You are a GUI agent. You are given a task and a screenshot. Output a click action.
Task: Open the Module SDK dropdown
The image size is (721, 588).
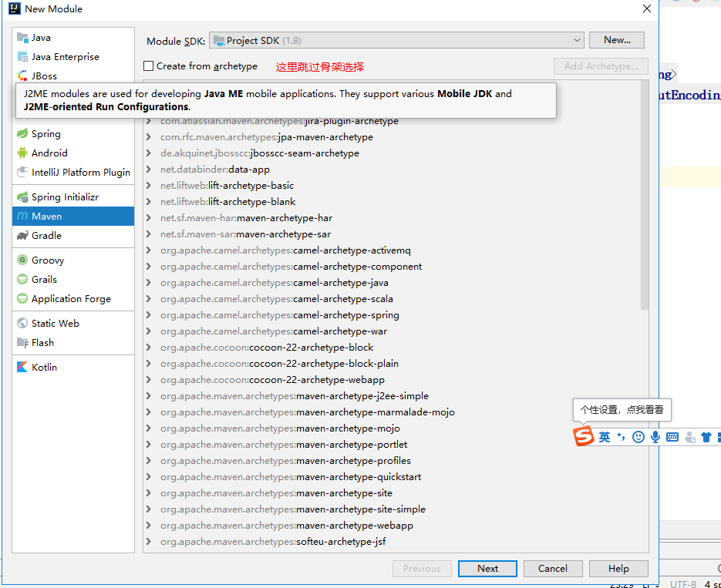(x=577, y=39)
